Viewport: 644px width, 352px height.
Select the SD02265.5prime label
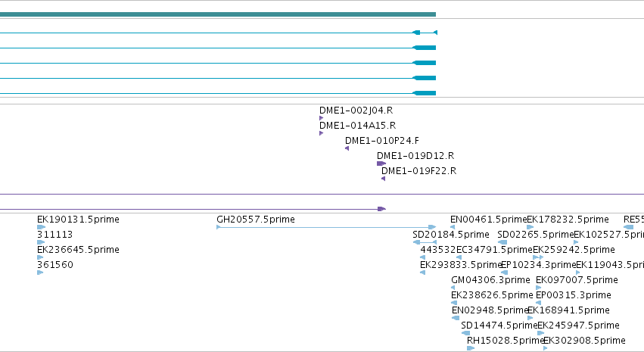tap(535, 235)
